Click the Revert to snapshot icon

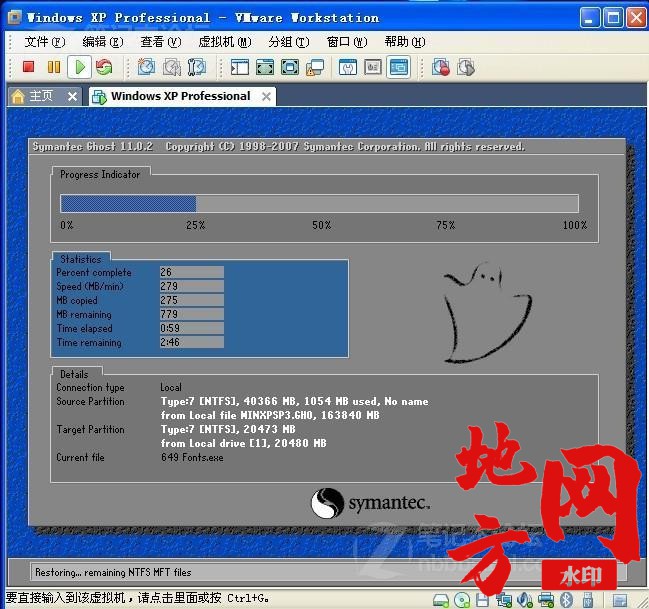(171, 67)
